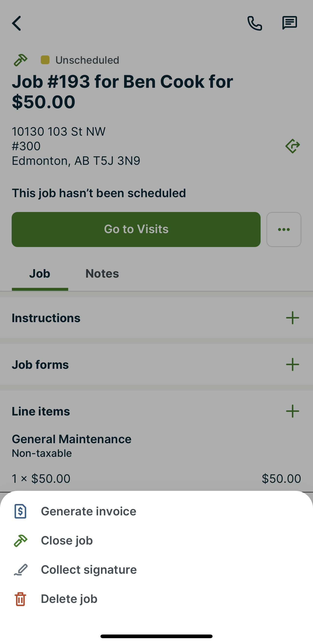Tap the Job #193 title heading
Screen dimensions: 313x644
[x=122, y=91]
